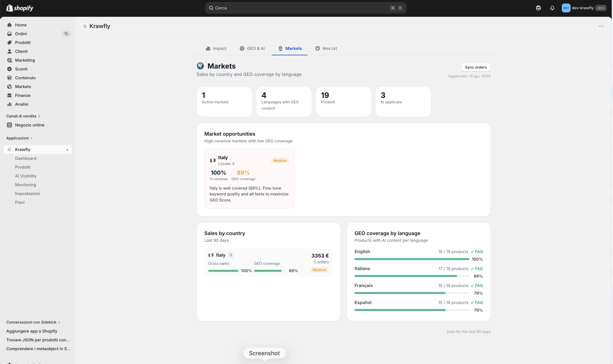Switch to the Impact tab
613x364 pixels.
216,48
